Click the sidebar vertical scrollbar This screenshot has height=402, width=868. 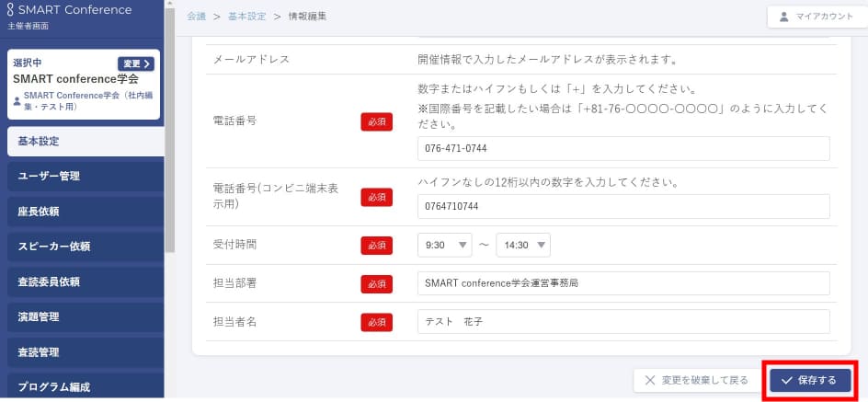168,129
